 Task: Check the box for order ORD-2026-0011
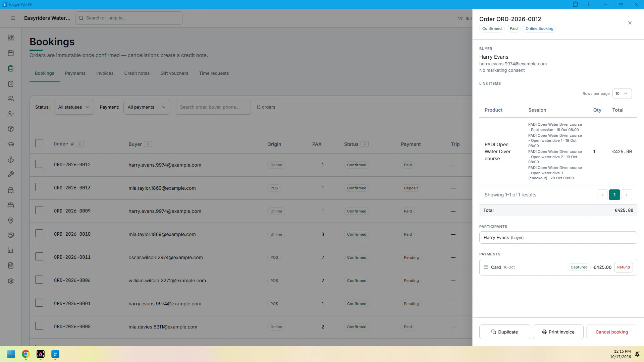coord(39,256)
